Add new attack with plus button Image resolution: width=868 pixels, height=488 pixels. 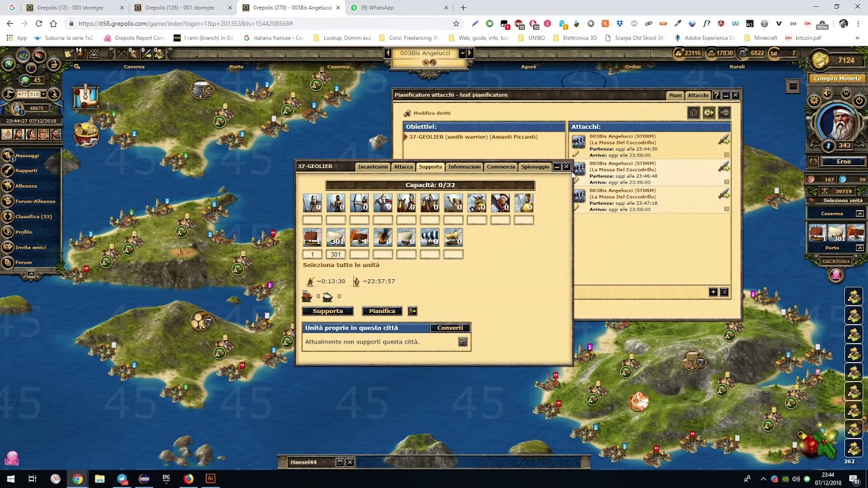tap(713, 292)
